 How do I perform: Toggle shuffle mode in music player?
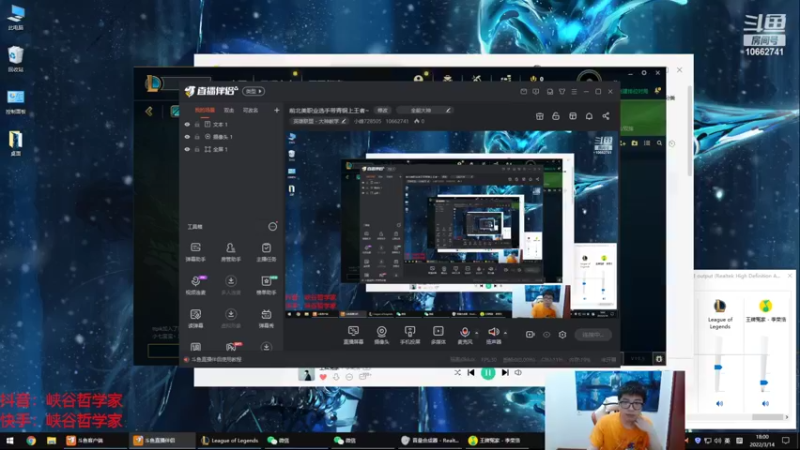point(457,373)
